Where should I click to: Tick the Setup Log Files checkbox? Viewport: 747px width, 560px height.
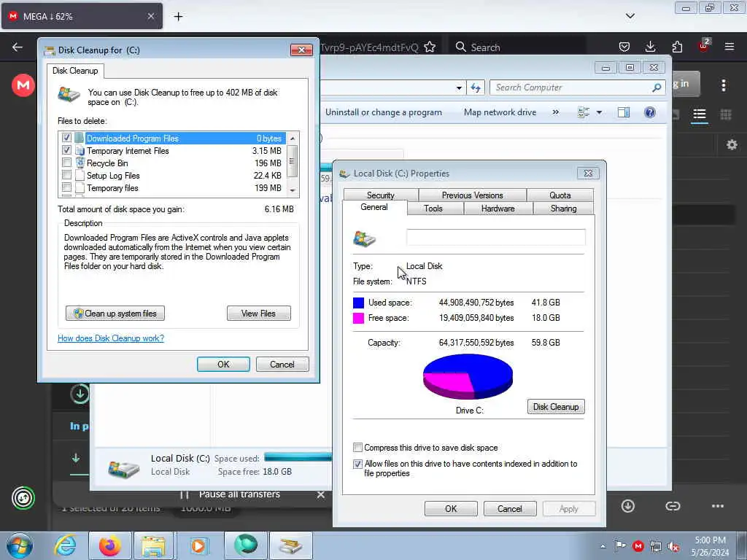(x=66, y=175)
